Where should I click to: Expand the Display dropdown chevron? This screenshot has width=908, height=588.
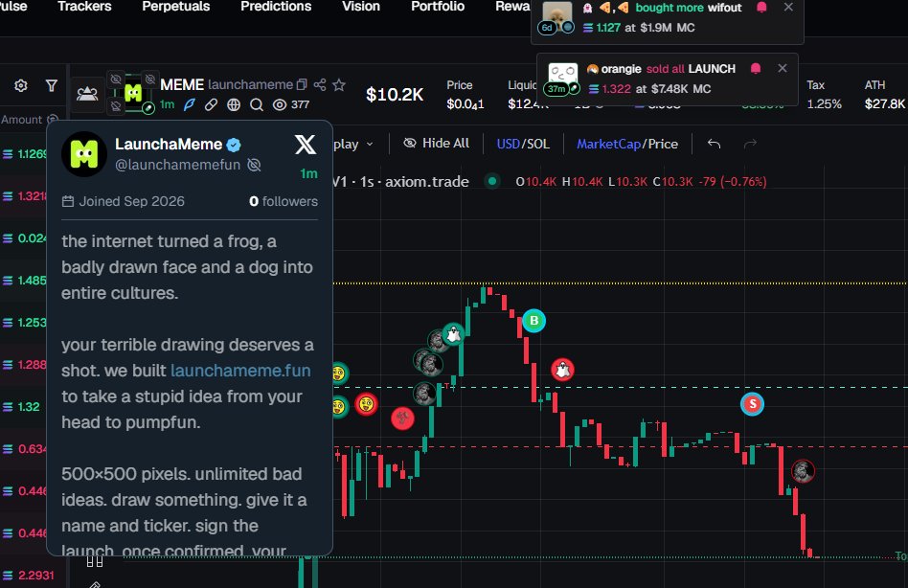370,144
